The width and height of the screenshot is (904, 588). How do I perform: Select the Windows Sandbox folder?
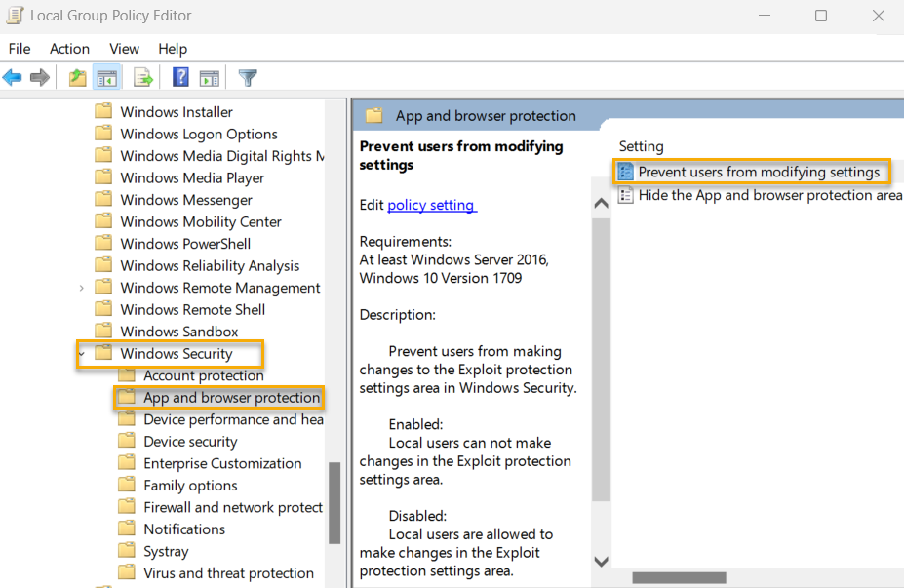click(178, 331)
